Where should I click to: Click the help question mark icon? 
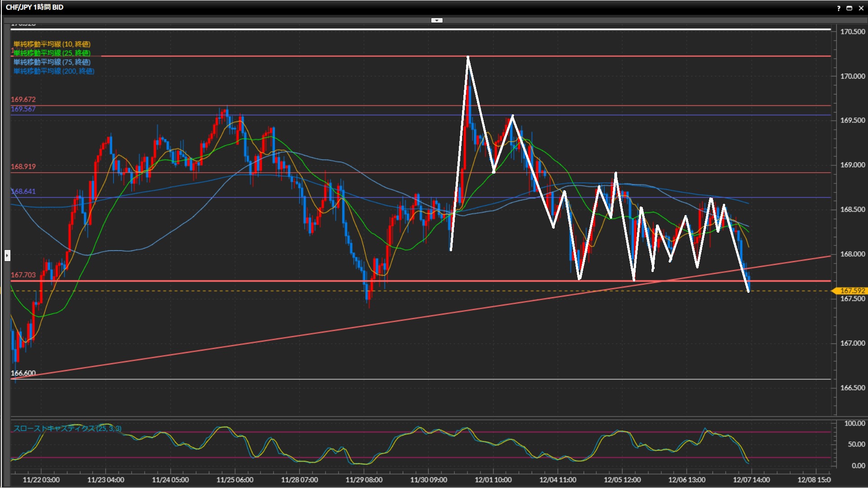839,8
